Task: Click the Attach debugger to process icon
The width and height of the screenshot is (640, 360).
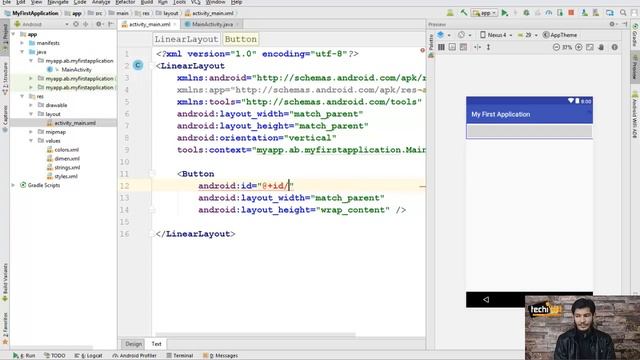Action: pyautogui.click(x=560, y=13)
